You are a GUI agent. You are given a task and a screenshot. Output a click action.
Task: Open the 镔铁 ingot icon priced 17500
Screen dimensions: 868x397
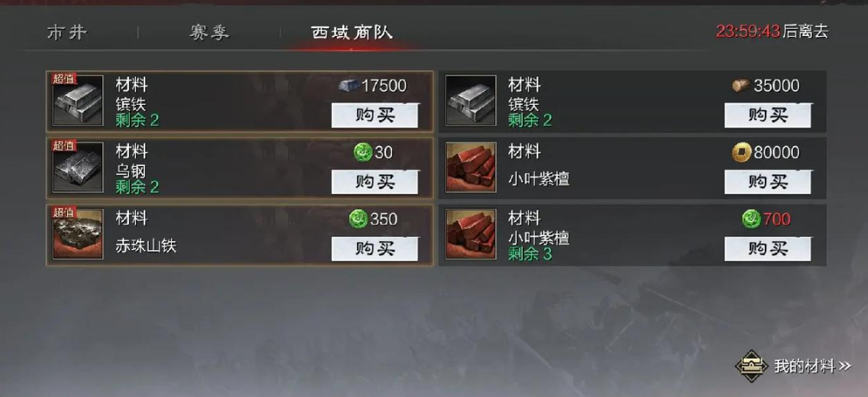77,100
